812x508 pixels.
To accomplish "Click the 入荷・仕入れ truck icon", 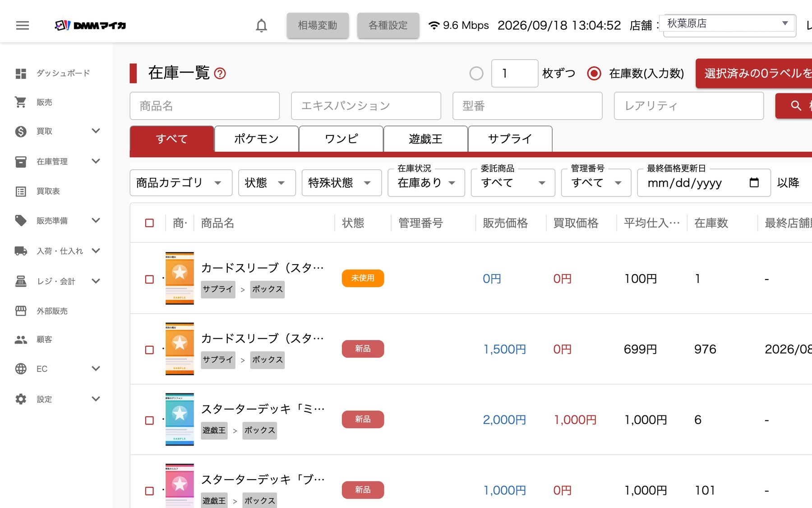I will (x=21, y=251).
